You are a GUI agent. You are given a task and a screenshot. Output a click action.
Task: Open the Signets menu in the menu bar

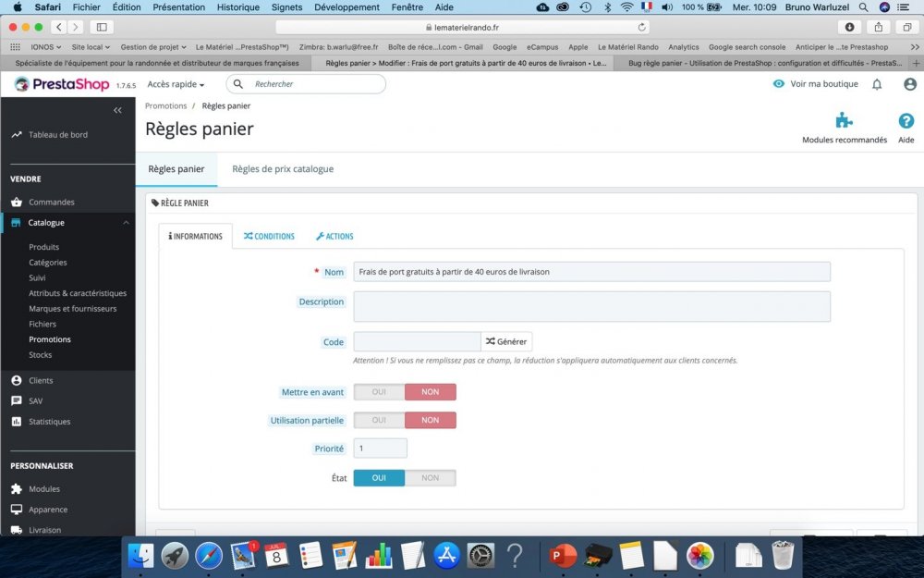(286, 7)
